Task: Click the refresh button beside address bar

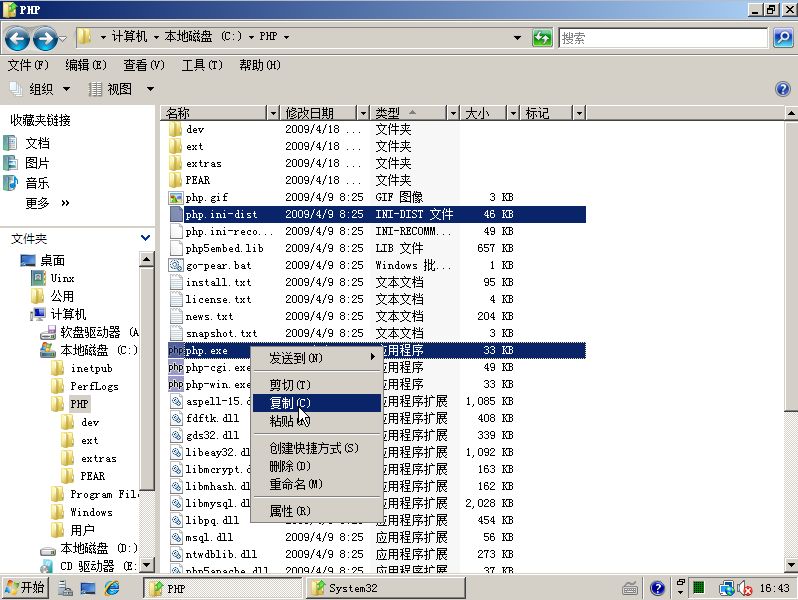Action: [542, 38]
